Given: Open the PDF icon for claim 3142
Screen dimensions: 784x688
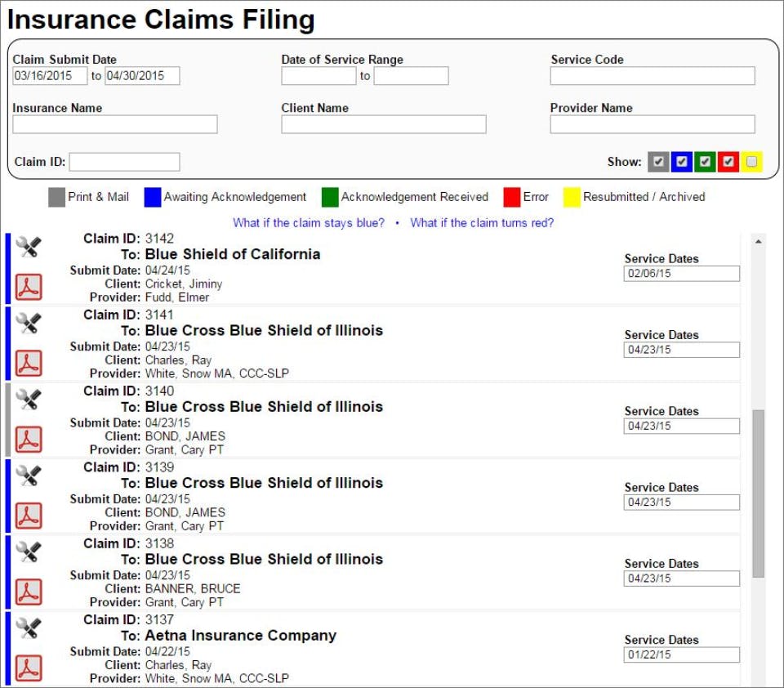Looking at the screenshot, I should [x=29, y=287].
